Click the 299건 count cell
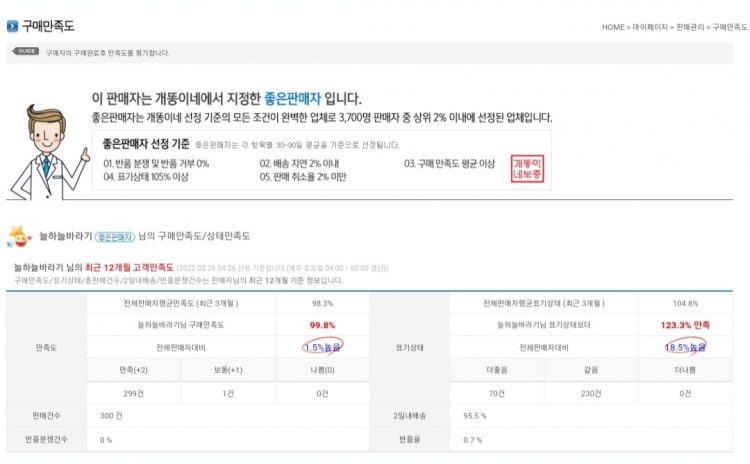 coord(134,394)
